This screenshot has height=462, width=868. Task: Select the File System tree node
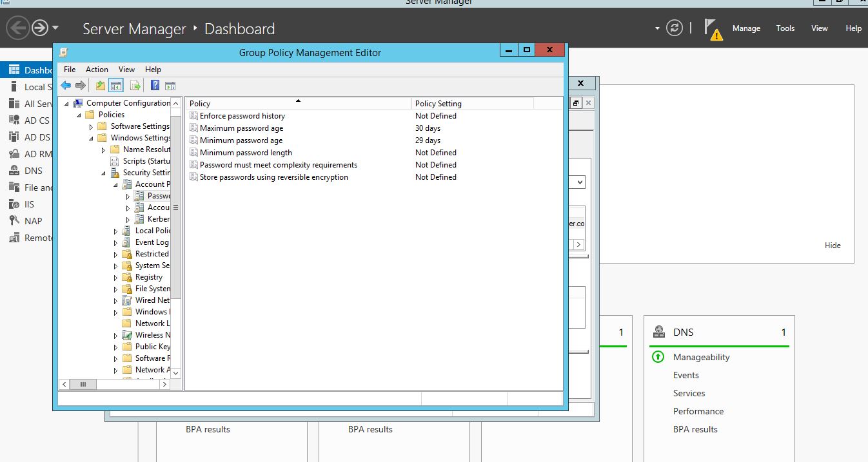click(x=153, y=289)
